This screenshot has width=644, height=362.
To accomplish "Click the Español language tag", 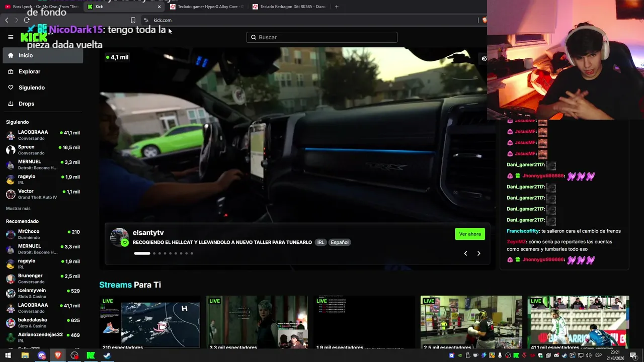I will pyautogui.click(x=340, y=242).
